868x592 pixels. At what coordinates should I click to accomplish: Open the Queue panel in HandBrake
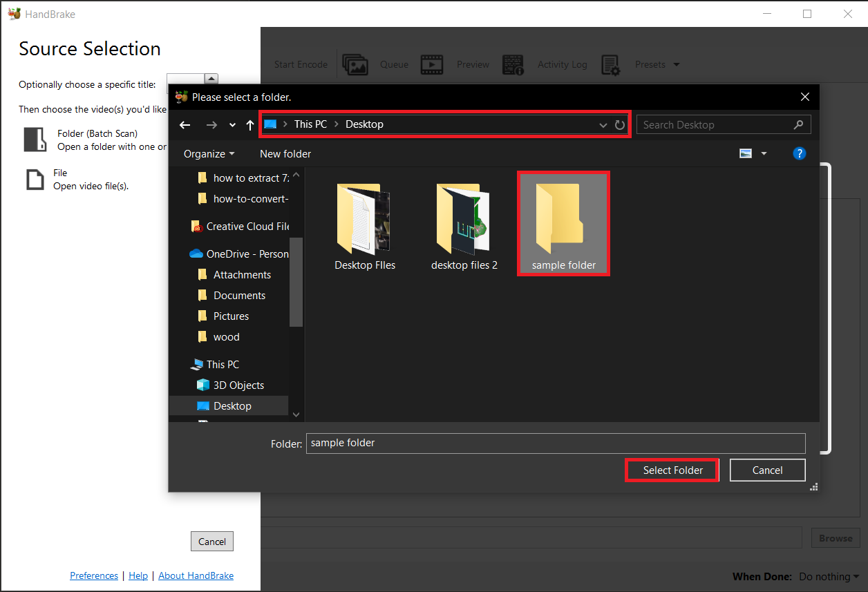coord(355,64)
